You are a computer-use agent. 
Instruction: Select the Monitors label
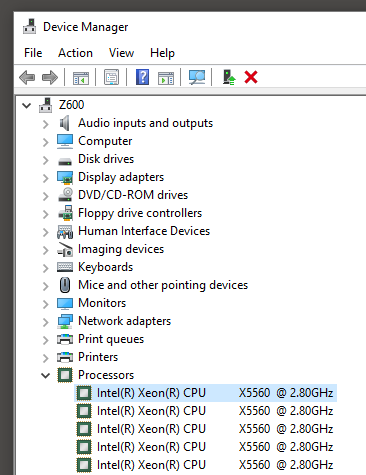(x=102, y=303)
